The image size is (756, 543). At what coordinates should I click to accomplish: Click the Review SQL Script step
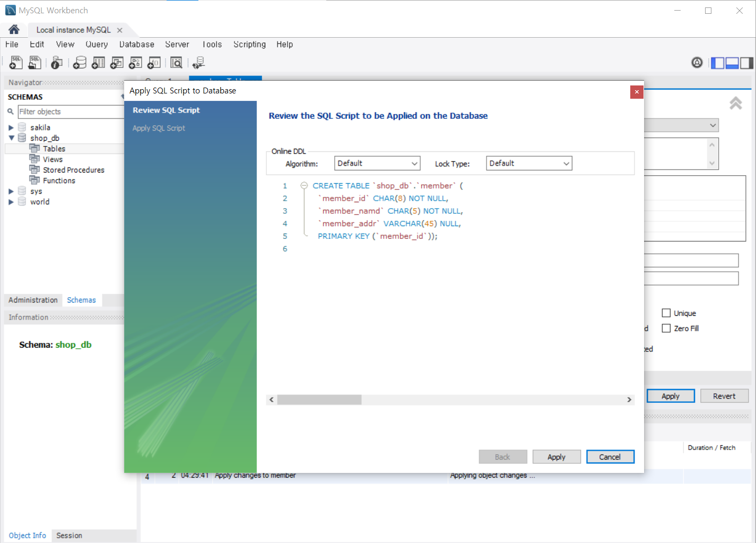tap(166, 110)
